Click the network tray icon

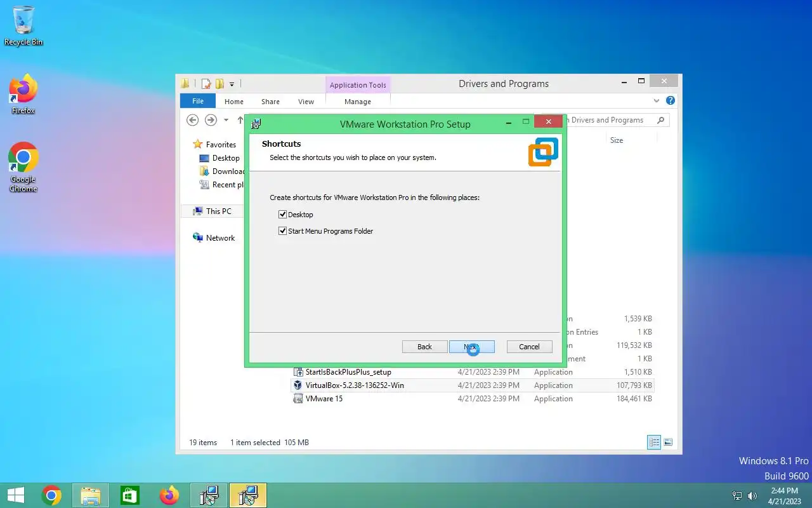737,496
